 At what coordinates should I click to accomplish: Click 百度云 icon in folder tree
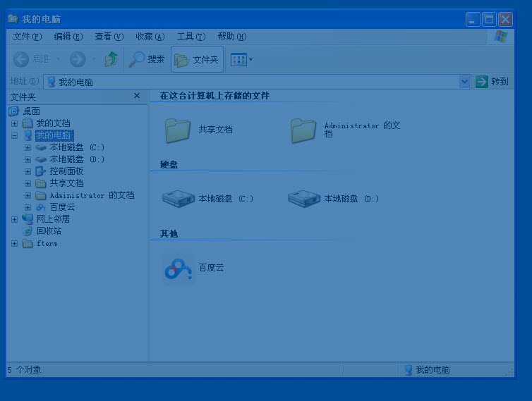[x=41, y=207]
